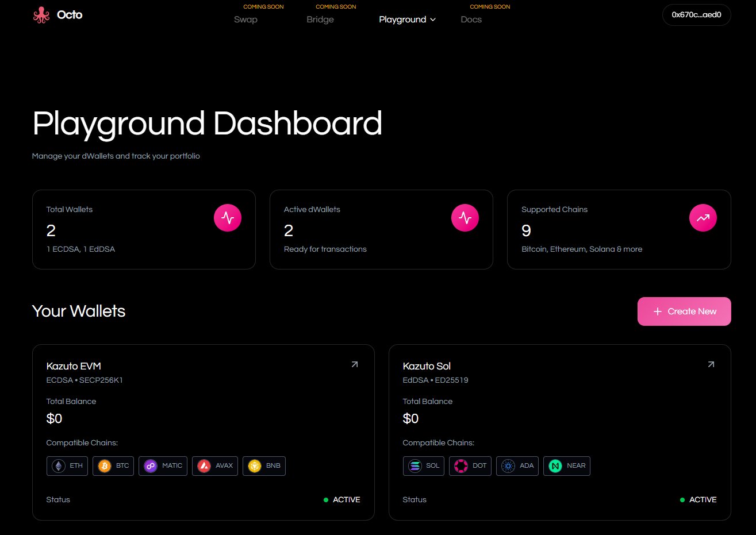Click the Supported Chains trend icon

[x=703, y=218]
